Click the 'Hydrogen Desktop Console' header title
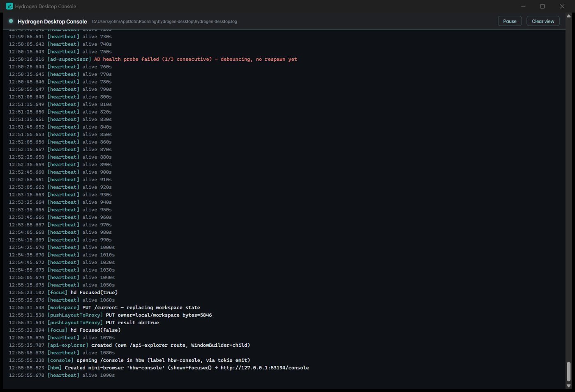Image resolution: width=575 pixels, height=392 pixels. pyautogui.click(x=52, y=21)
